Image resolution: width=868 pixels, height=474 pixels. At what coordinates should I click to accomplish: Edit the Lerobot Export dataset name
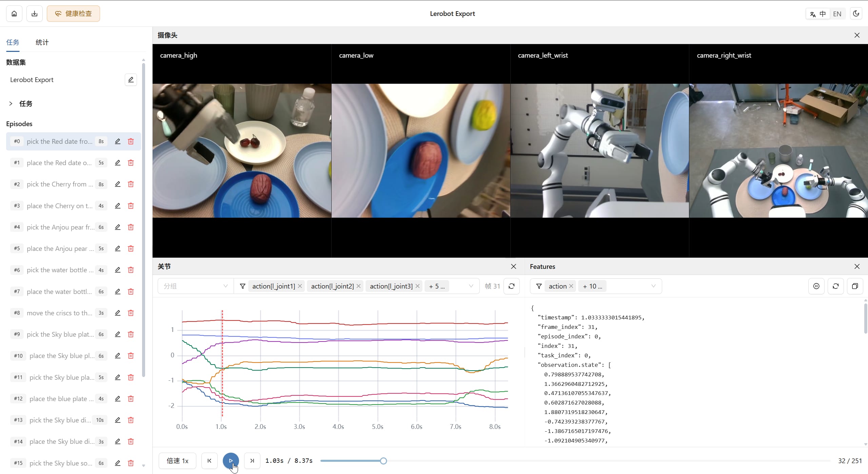point(131,80)
